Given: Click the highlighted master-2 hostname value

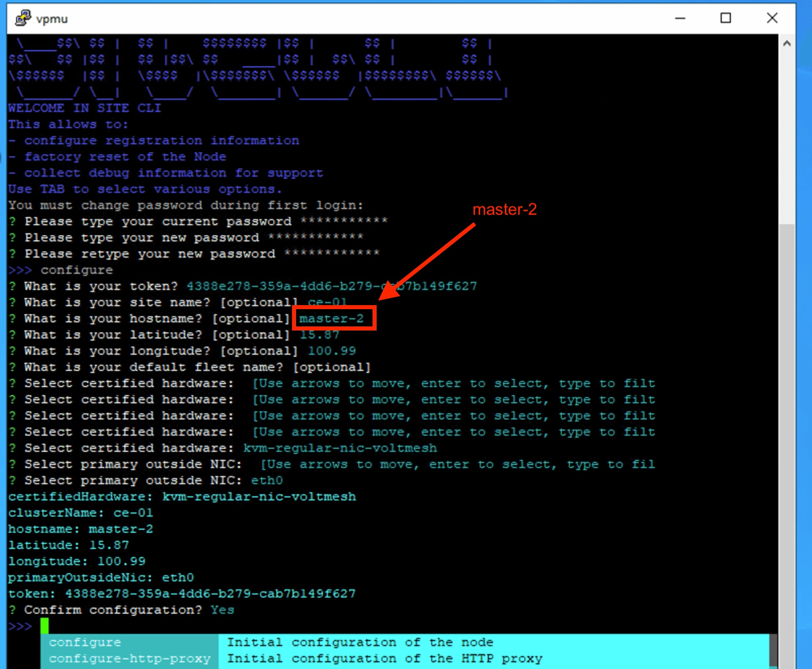Looking at the screenshot, I should pos(331,318).
